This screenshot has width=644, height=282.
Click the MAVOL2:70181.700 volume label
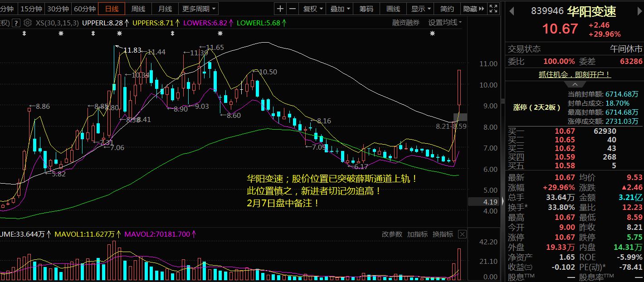click(x=161, y=234)
